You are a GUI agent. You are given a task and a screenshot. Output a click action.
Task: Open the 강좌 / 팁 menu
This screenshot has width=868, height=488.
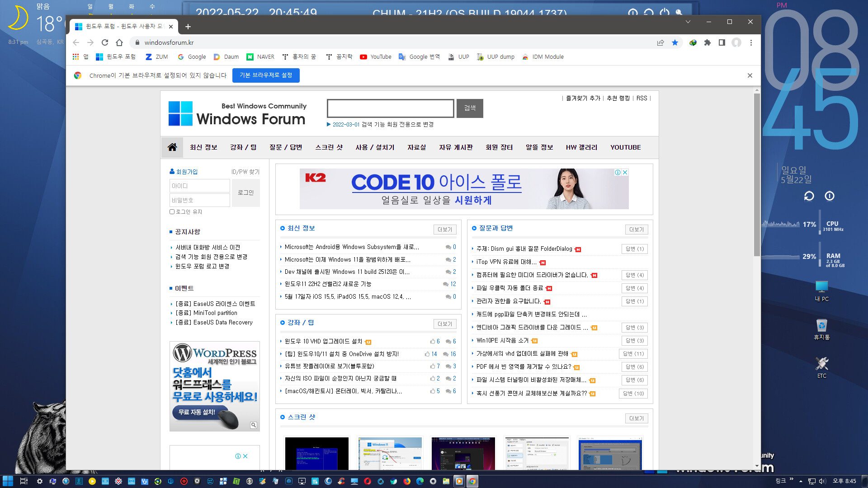[x=243, y=147]
